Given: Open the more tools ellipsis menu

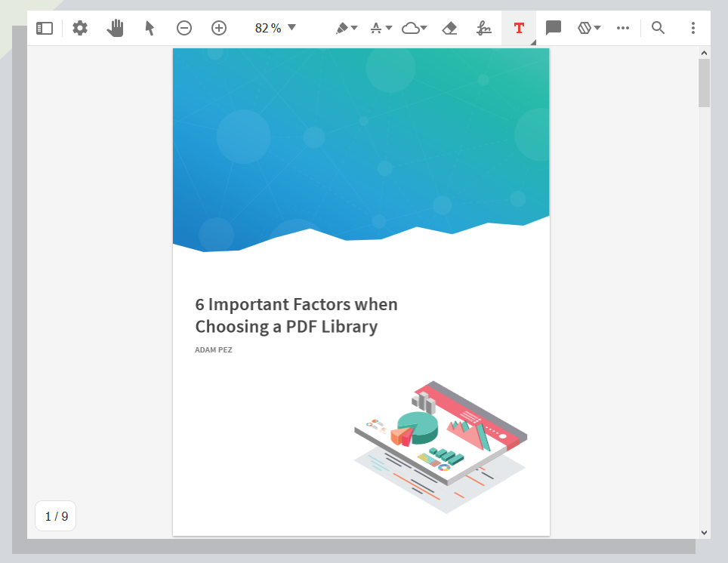Looking at the screenshot, I should click(623, 28).
